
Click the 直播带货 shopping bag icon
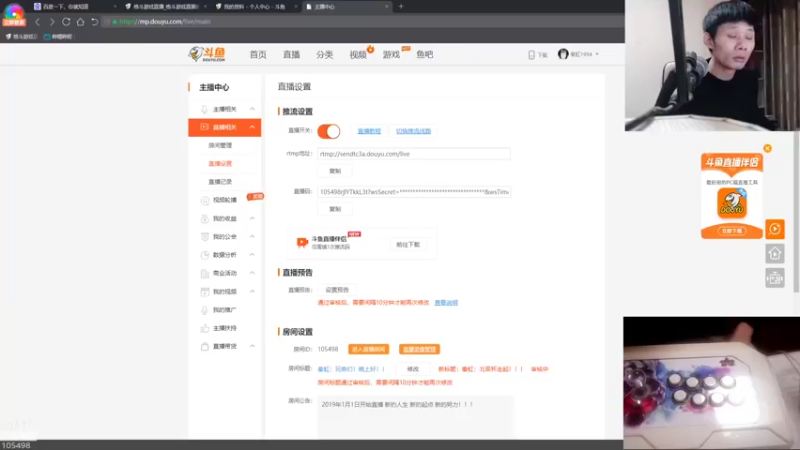click(x=205, y=346)
